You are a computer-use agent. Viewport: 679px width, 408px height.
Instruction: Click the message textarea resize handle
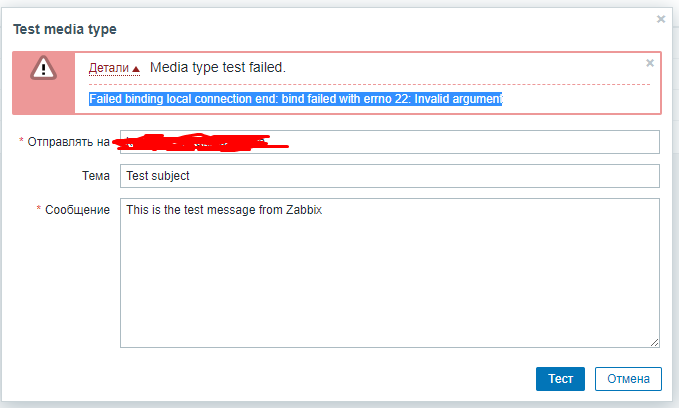click(655, 343)
